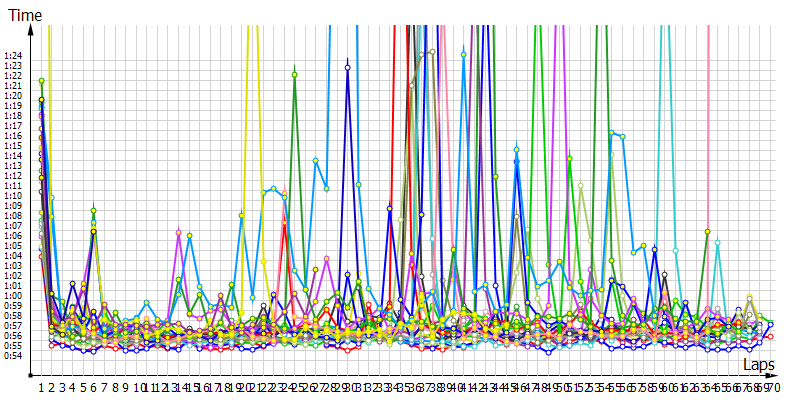Click lap number 1 on x-axis
This screenshot has width=800, height=400.
(x=41, y=385)
